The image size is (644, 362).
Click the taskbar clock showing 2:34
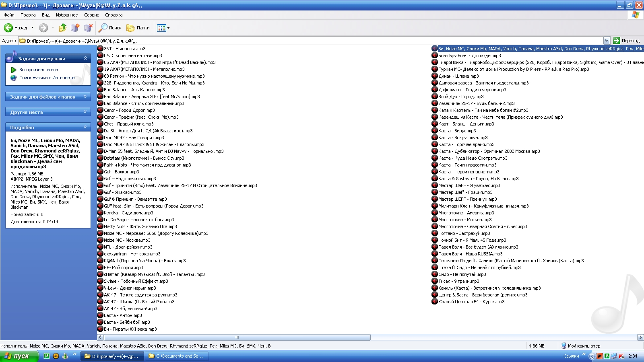point(633,356)
